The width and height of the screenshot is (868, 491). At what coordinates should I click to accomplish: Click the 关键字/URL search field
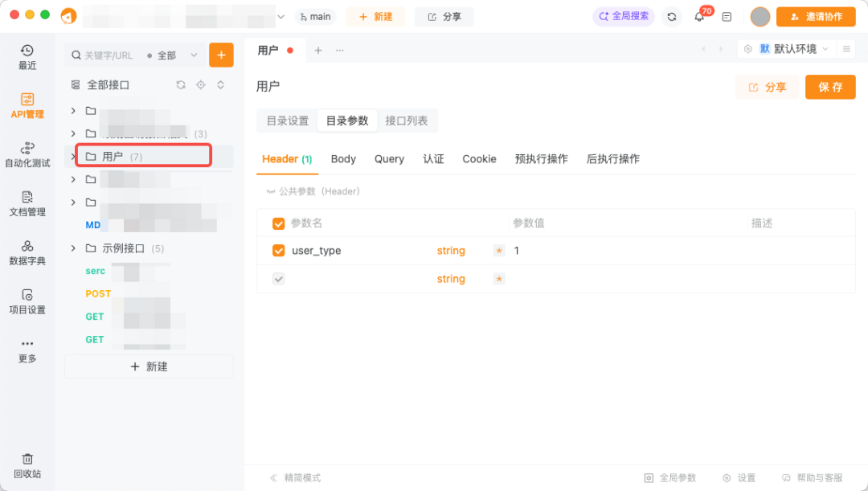point(108,55)
